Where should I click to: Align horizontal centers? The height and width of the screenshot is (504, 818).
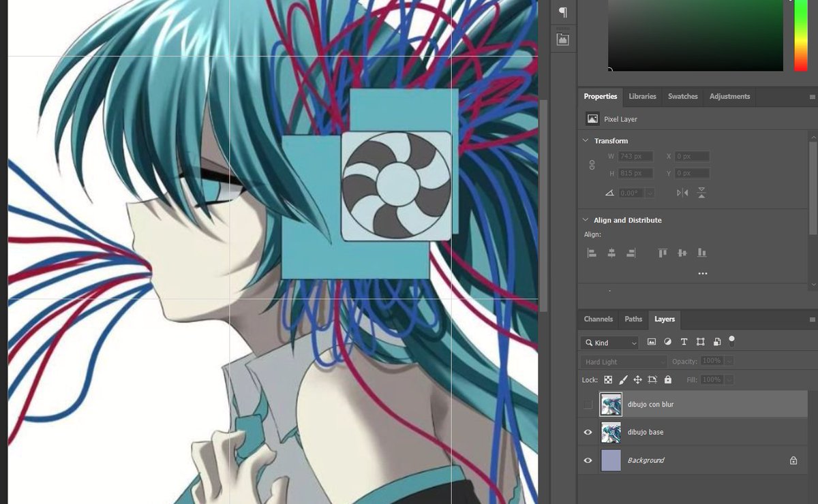point(611,253)
